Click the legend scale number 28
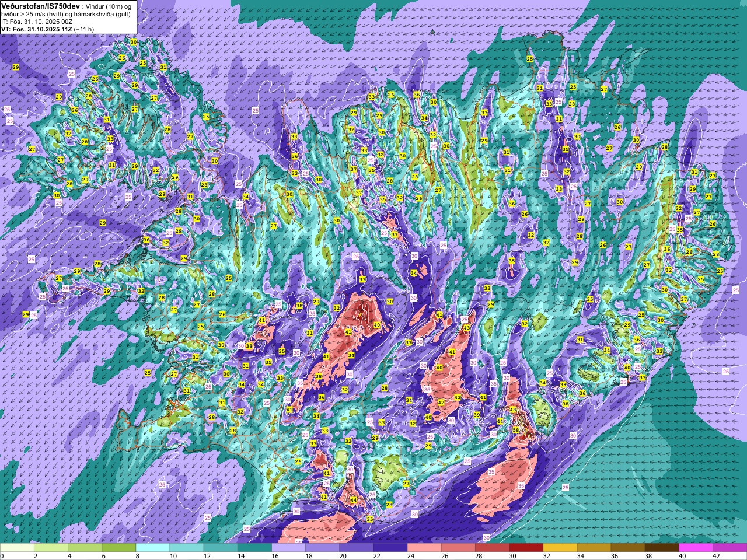 click(x=479, y=556)
